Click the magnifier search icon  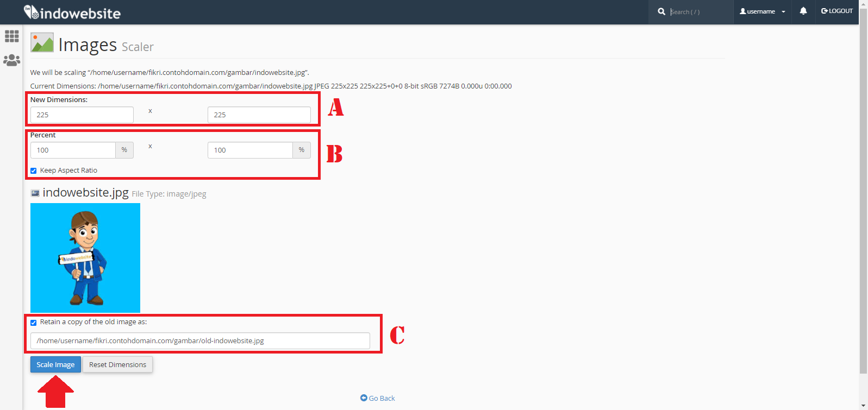[661, 11]
